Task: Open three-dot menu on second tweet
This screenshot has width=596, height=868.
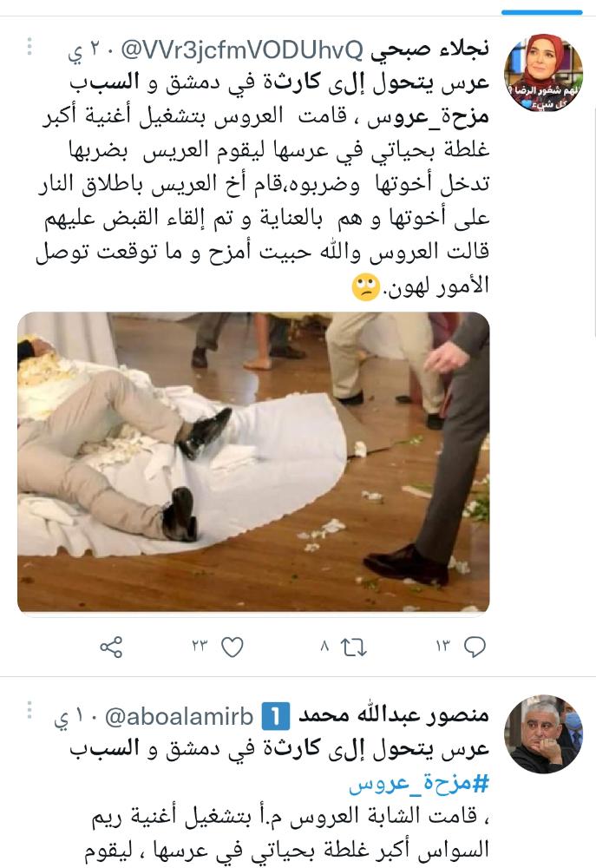Action: coord(29,710)
